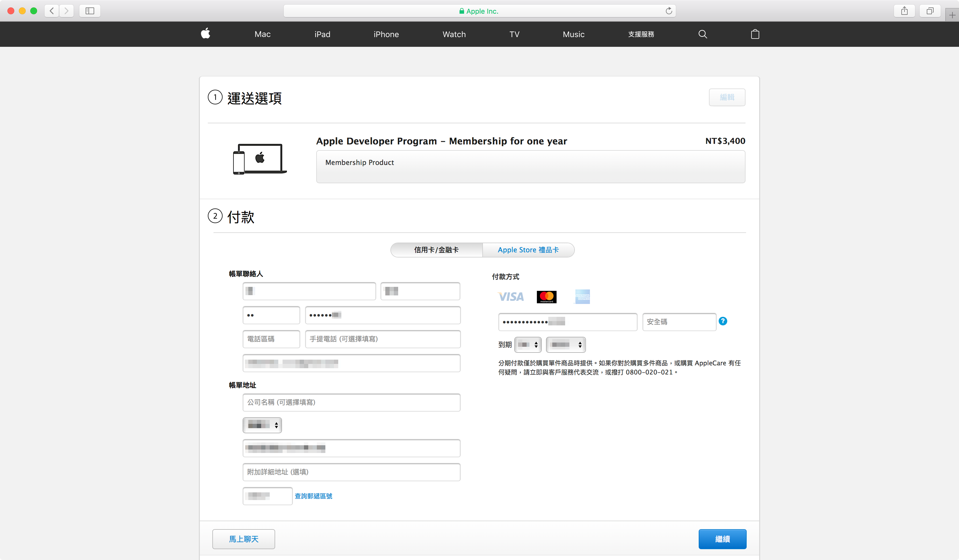Click the VISA card logo
This screenshot has height=560, width=959.
pyautogui.click(x=511, y=297)
